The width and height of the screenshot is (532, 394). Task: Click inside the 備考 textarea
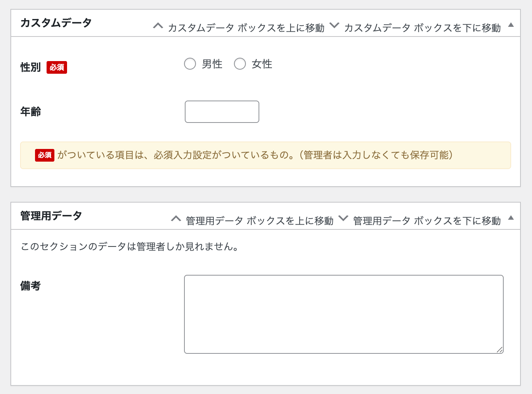343,314
